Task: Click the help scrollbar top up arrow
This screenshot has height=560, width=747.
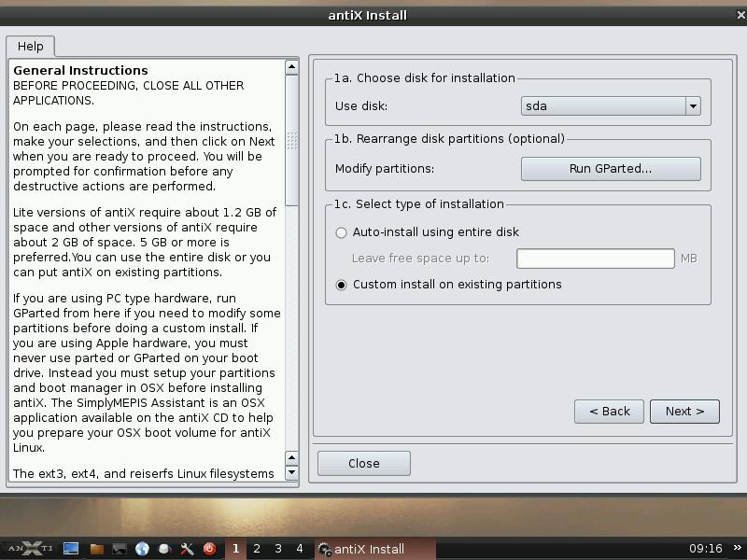Action: [291, 67]
